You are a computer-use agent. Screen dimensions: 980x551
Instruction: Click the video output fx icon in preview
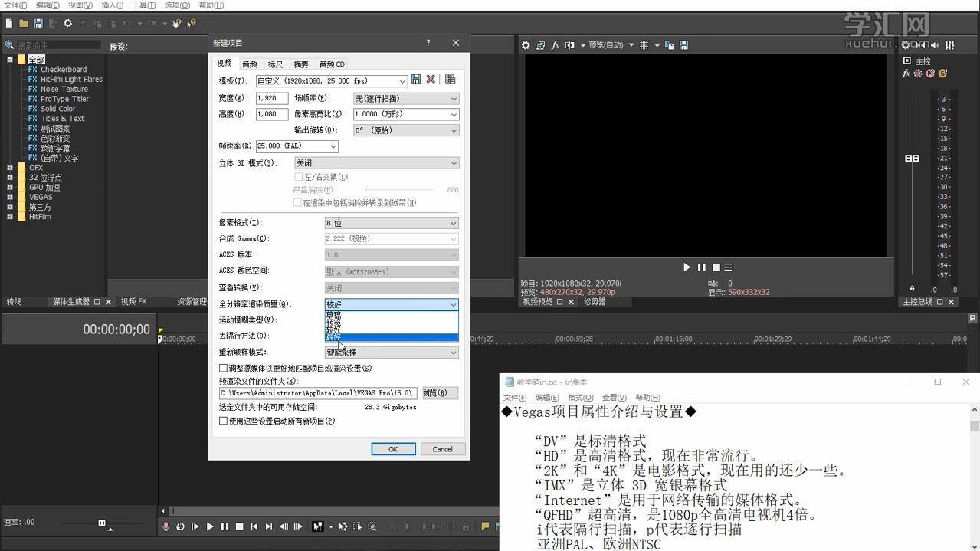(x=556, y=45)
